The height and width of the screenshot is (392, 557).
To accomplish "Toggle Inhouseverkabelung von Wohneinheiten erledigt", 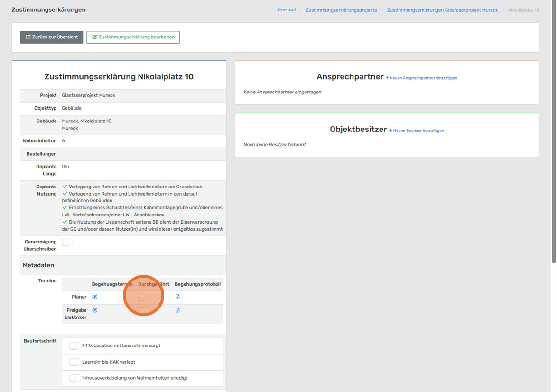I will click(x=74, y=378).
